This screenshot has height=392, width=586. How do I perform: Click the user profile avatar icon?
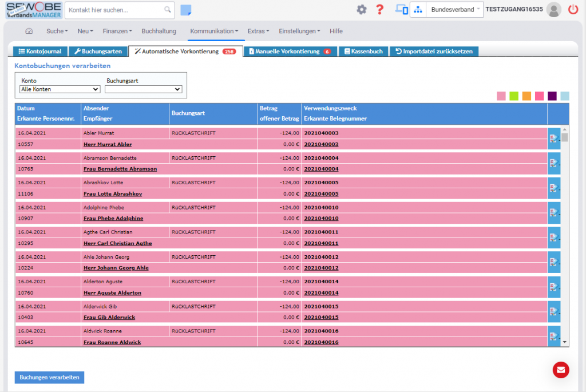(553, 10)
